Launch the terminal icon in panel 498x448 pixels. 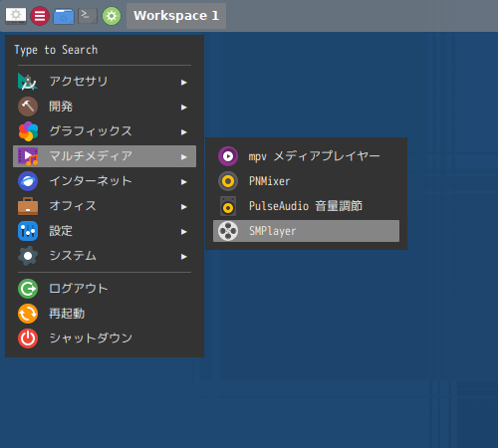click(x=88, y=16)
